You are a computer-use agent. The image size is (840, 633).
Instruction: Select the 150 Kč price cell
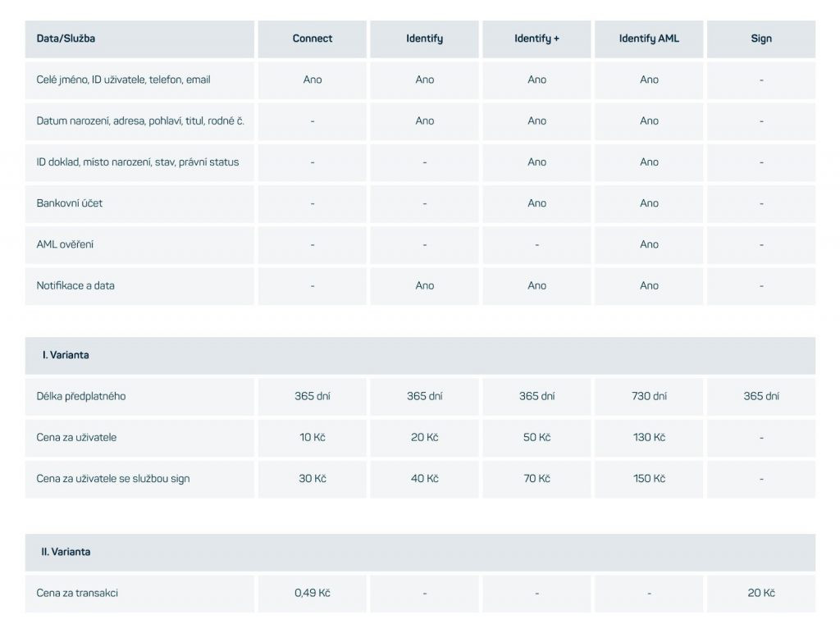(649, 480)
